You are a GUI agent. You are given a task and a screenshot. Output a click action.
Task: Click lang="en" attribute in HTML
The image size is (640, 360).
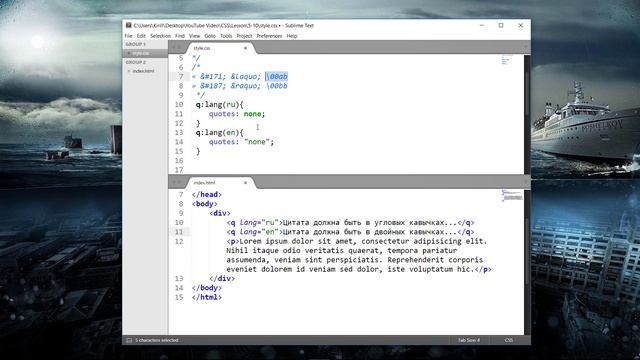(259, 232)
